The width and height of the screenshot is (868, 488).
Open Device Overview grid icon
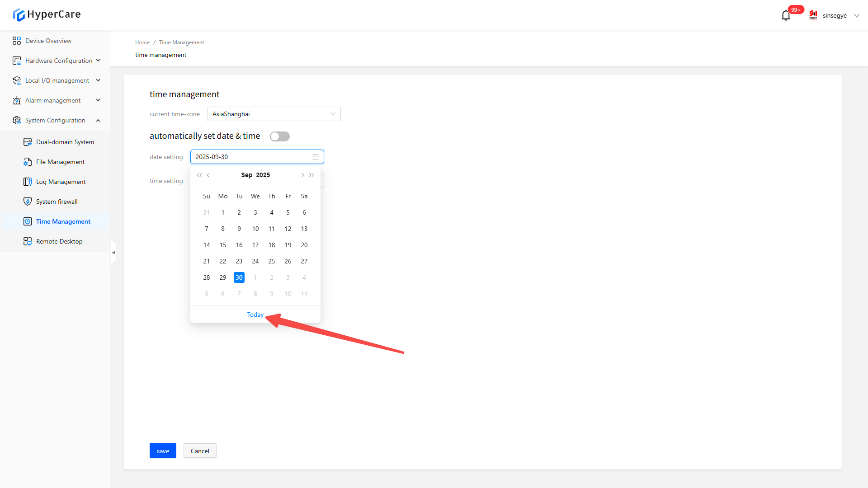click(17, 41)
